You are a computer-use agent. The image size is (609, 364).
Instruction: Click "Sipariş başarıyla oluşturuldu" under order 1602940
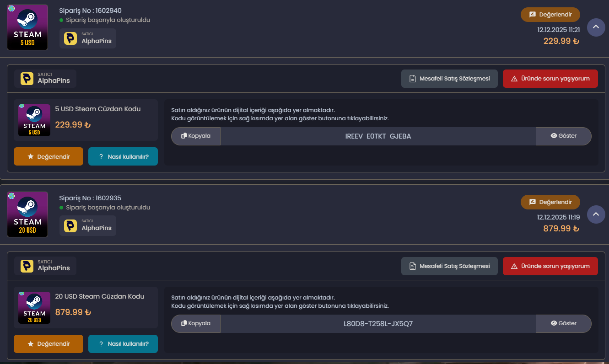tap(108, 20)
